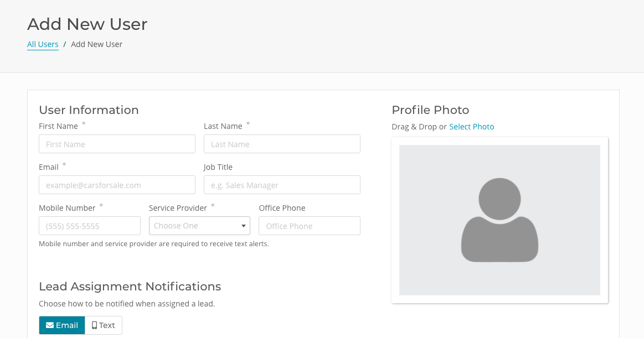Open the Service Provider dropdown

point(199,226)
